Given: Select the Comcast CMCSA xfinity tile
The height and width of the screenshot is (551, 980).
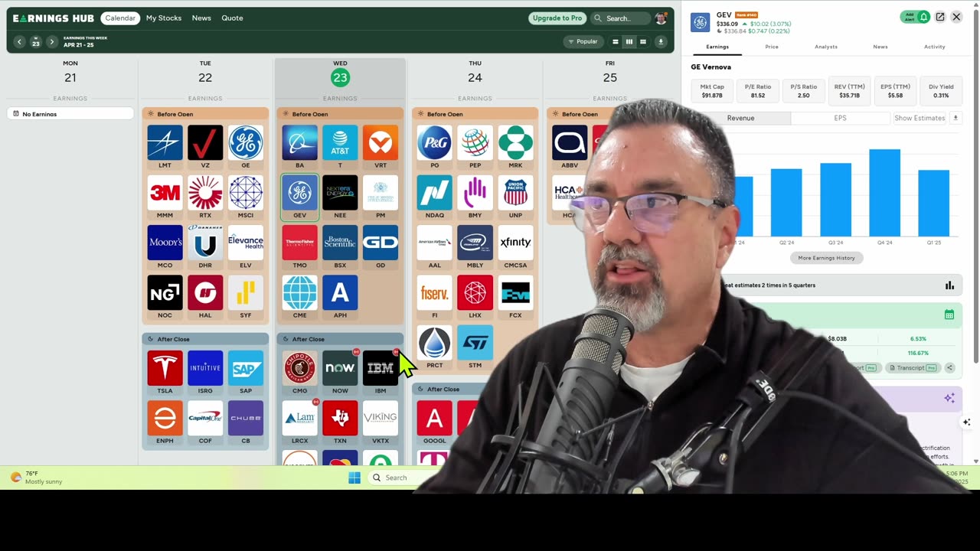Looking at the screenshot, I should 515,246.
